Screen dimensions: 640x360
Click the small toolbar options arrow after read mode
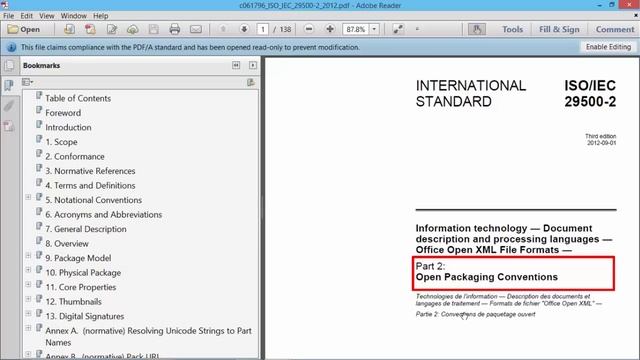click(417, 29)
